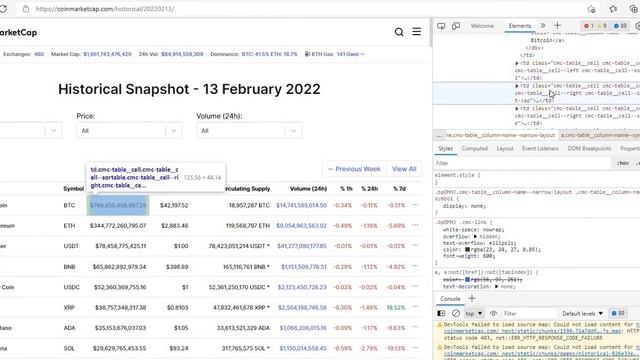This screenshot has width=640, height=360.
Task: Focus the console Filter input
Action: tap(529, 313)
